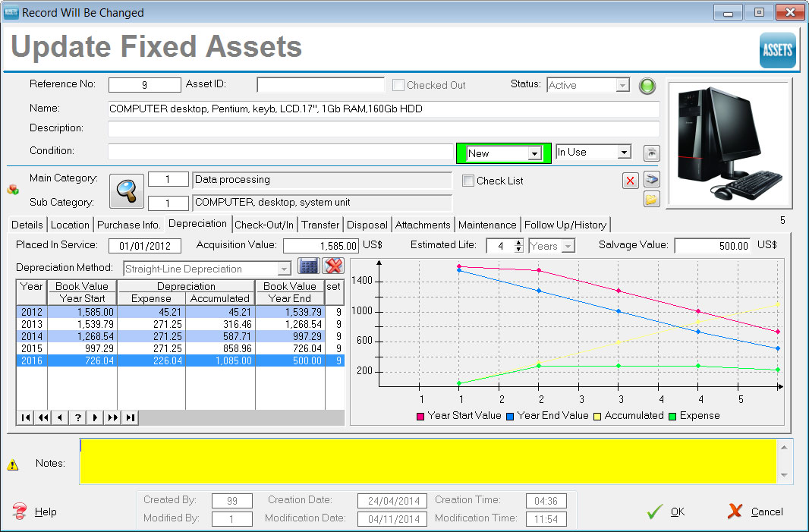809x532 pixels.
Task: Open the Maintenance tab
Action: pos(487,225)
